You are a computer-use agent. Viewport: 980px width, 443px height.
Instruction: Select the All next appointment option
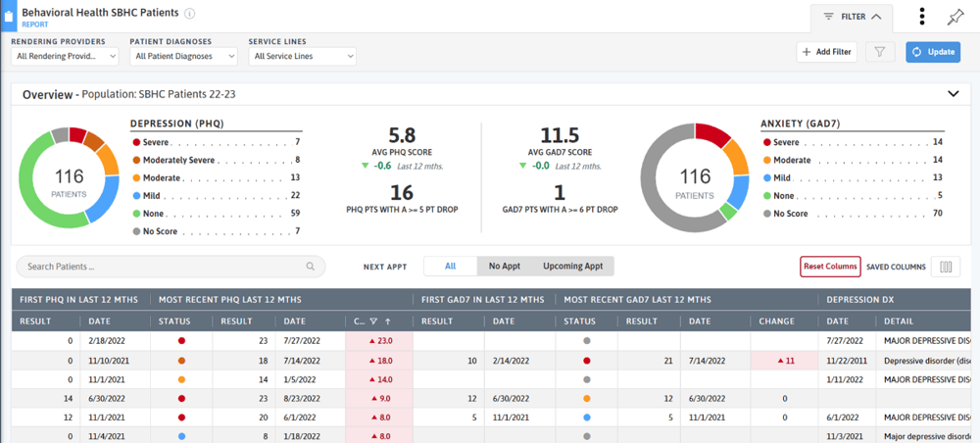coord(451,267)
